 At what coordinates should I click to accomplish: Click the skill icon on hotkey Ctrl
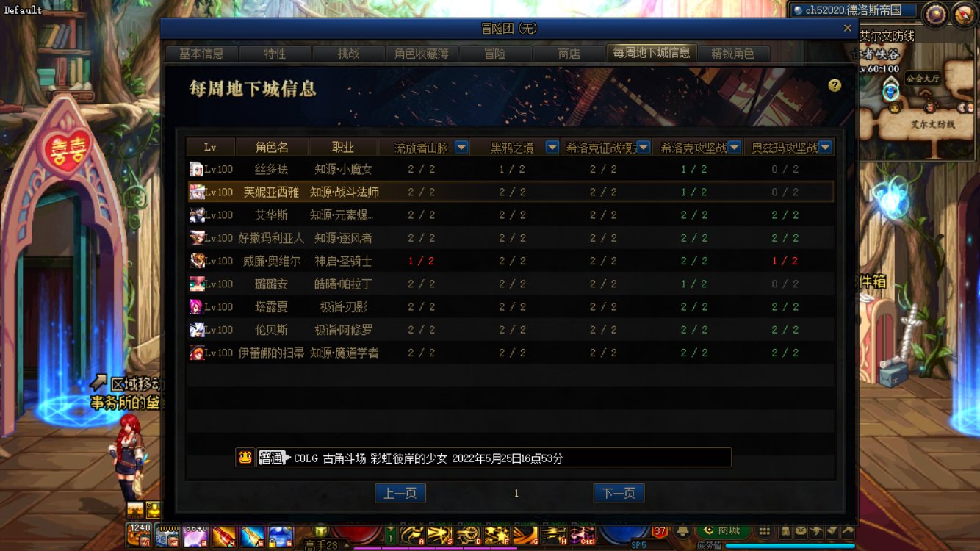(x=582, y=536)
